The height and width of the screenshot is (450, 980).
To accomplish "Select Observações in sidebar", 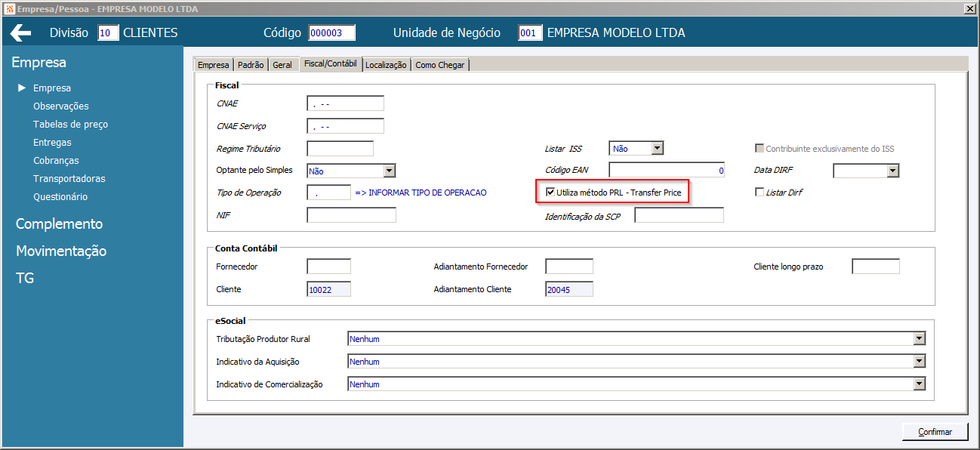I will point(61,106).
